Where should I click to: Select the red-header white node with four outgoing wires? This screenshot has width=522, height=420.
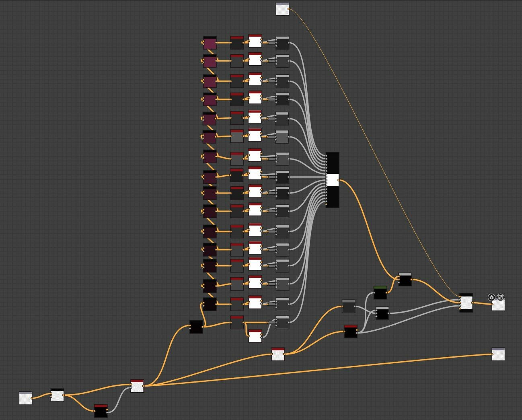point(137,386)
